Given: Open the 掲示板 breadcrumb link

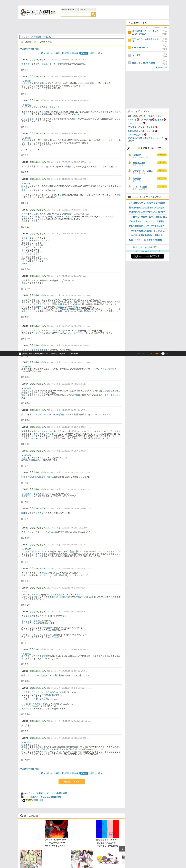Looking at the screenshot, I should 48,37.
